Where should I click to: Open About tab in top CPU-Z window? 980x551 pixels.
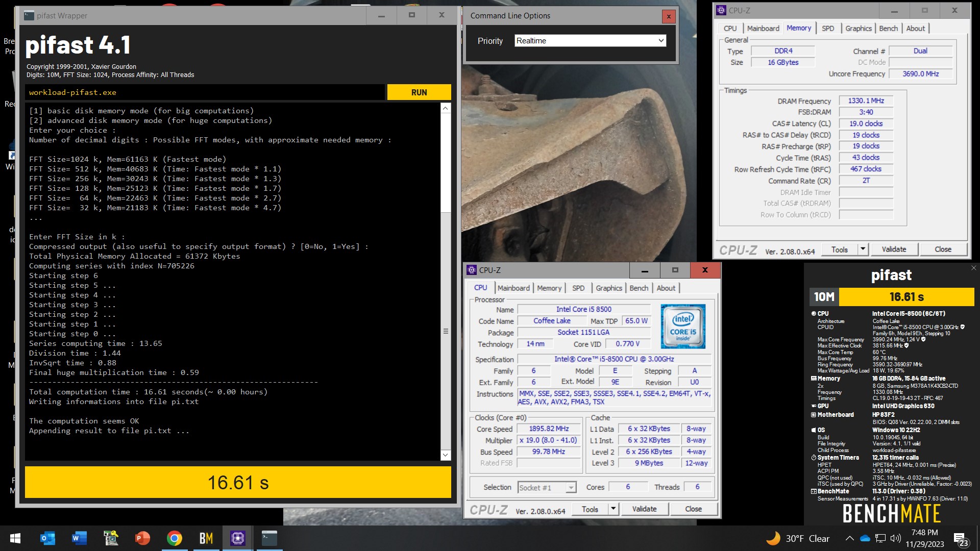915,29
